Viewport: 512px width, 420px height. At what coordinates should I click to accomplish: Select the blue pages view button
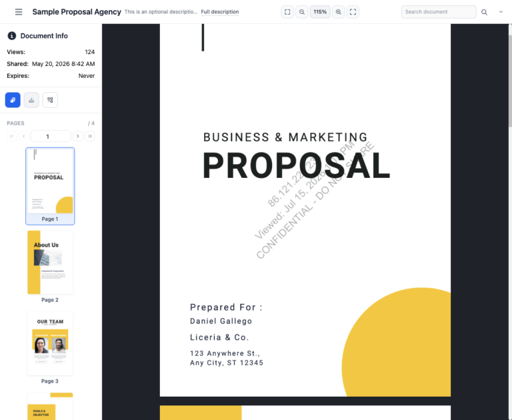(x=13, y=100)
